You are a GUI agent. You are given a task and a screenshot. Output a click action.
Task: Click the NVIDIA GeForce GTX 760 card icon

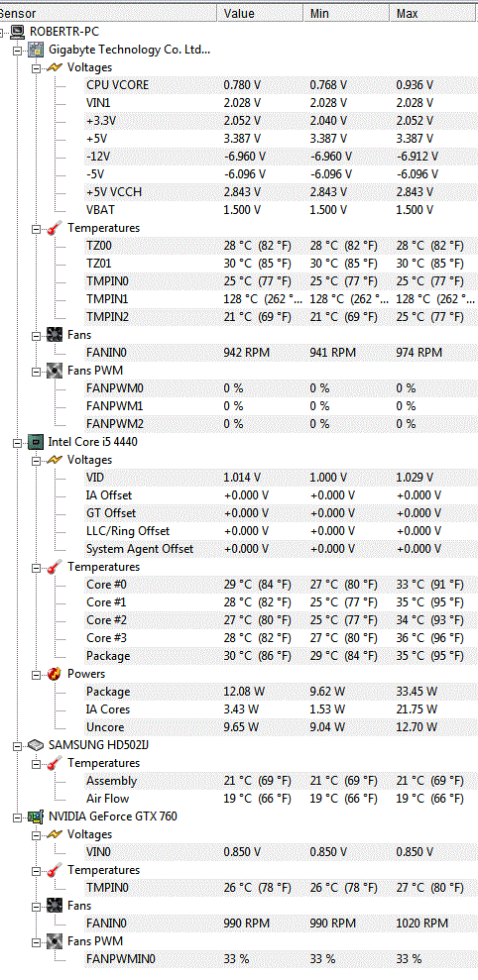coord(36,817)
